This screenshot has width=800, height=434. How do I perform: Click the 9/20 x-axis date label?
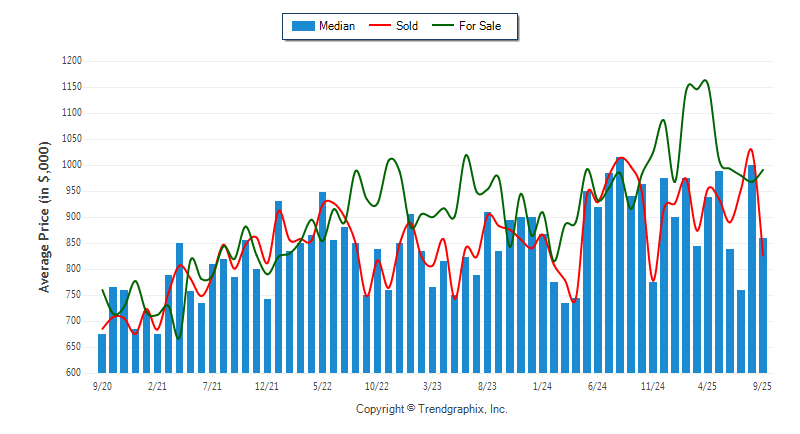tap(102, 385)
